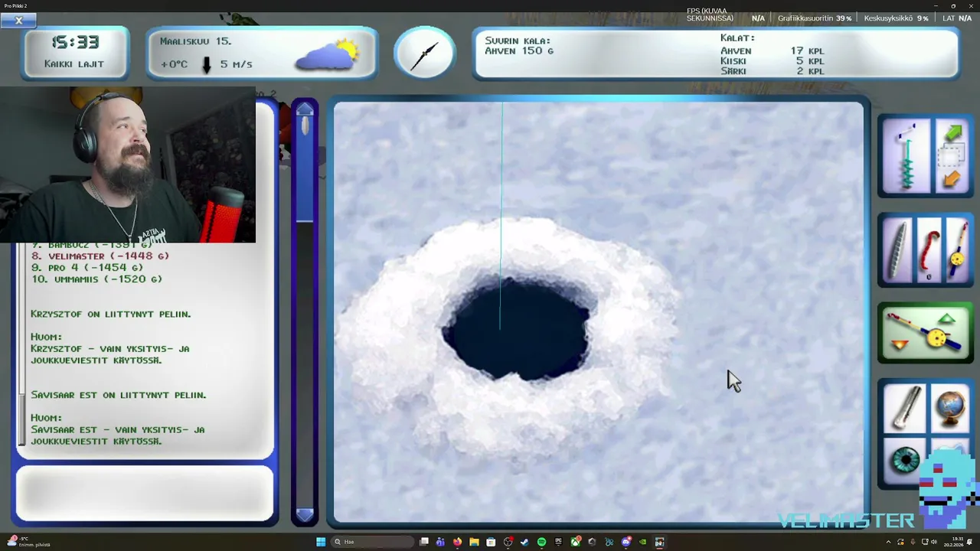The image size is (980, 551).
Task: Close the overlay with the blue X button
Action: (x=18, y=21)
